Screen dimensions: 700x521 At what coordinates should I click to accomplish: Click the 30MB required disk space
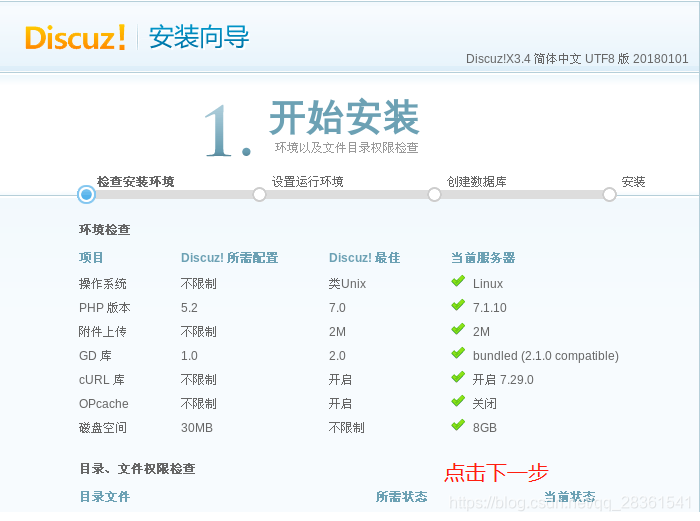(x=197, y=428)
